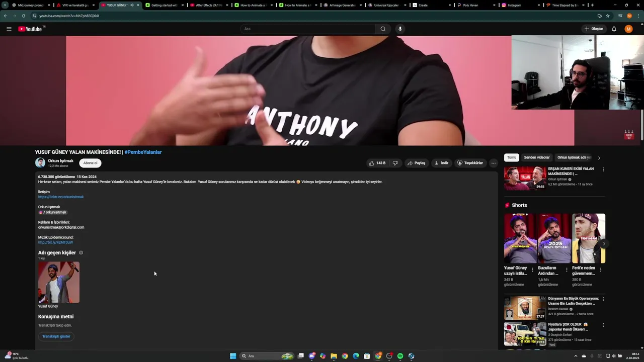644x362 pixels.
Task: Open the bit.ly/42MTOuW music link
Action: (x=55, y=242)
